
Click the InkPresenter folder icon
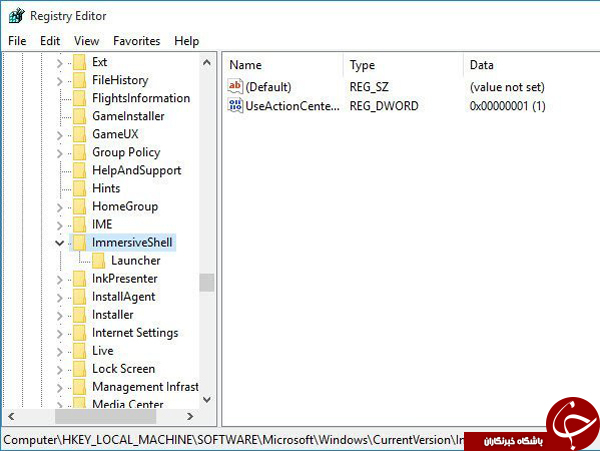(x=79, y=278)
